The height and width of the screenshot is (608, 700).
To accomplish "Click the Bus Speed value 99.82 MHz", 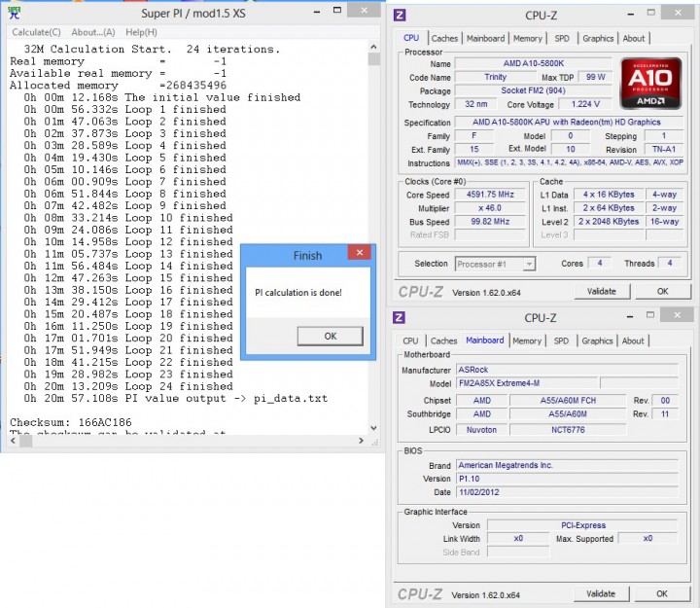I will click(x=490, y=221).
